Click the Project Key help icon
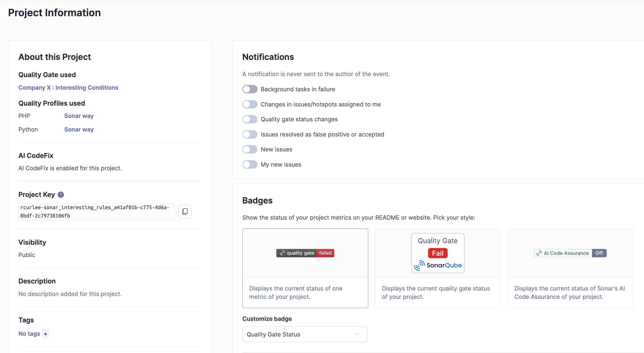 click(61, 195)
